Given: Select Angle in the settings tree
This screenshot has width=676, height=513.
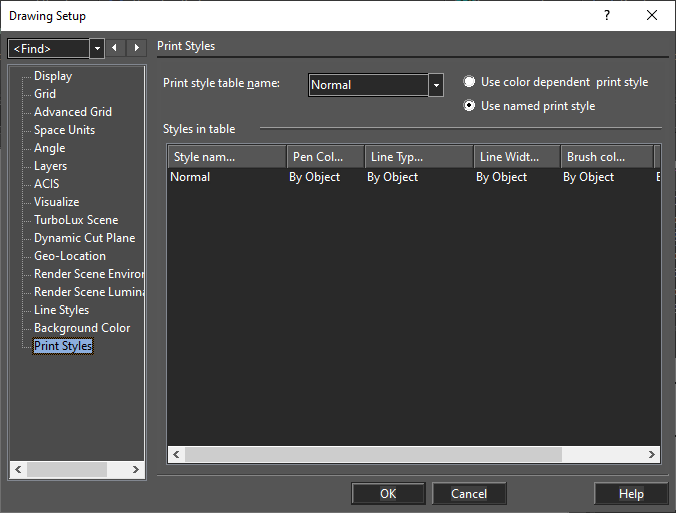Looking at the screenshot, I should pos(50,148).
